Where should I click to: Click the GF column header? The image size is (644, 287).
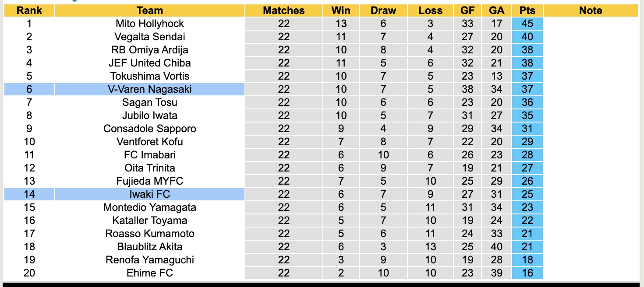[x=467, y=10]
